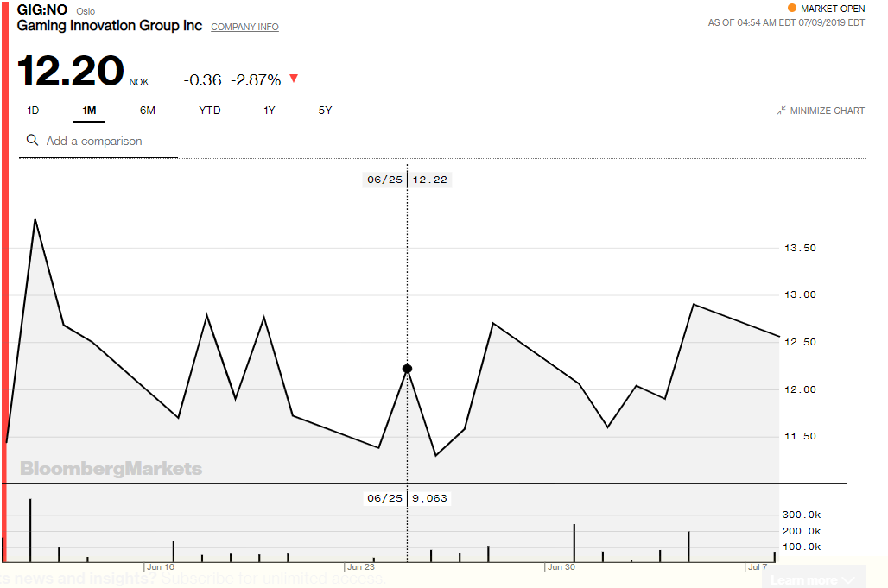Click the tallest volume bar

30,530
